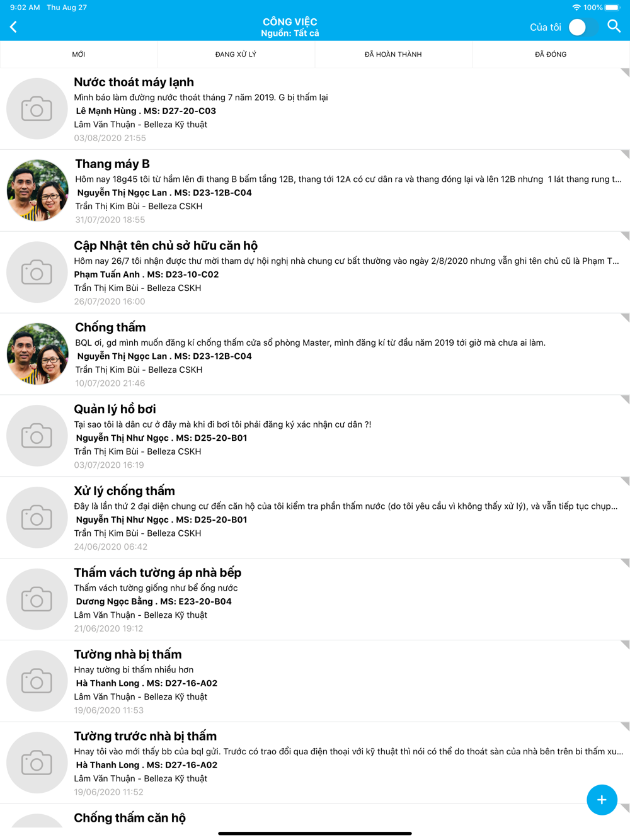
Task: Open the ĐANG XỬ LÝ tab
Action: (236, 55)
